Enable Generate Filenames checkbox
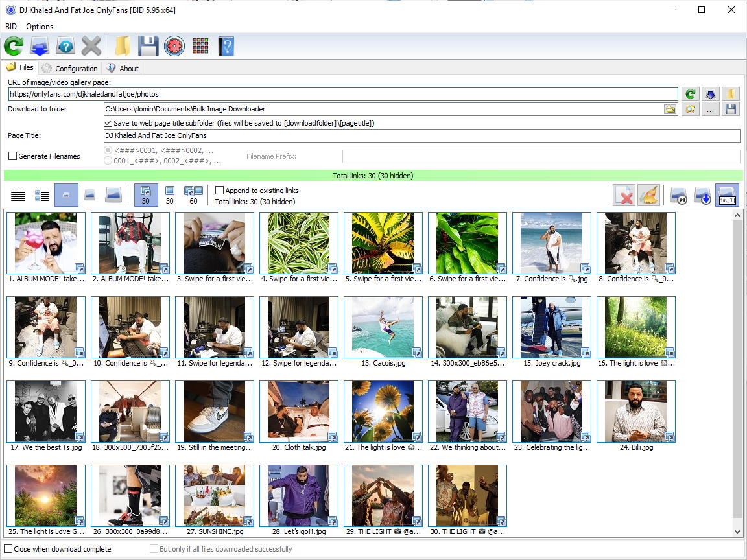 point(13,156)
